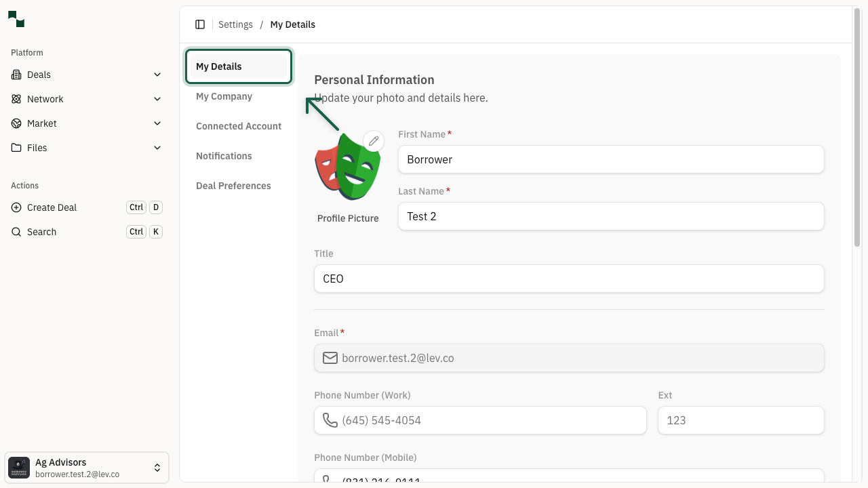Click the Network icon in sidebar
Screen dimensions: 868x488
(16, 99)
